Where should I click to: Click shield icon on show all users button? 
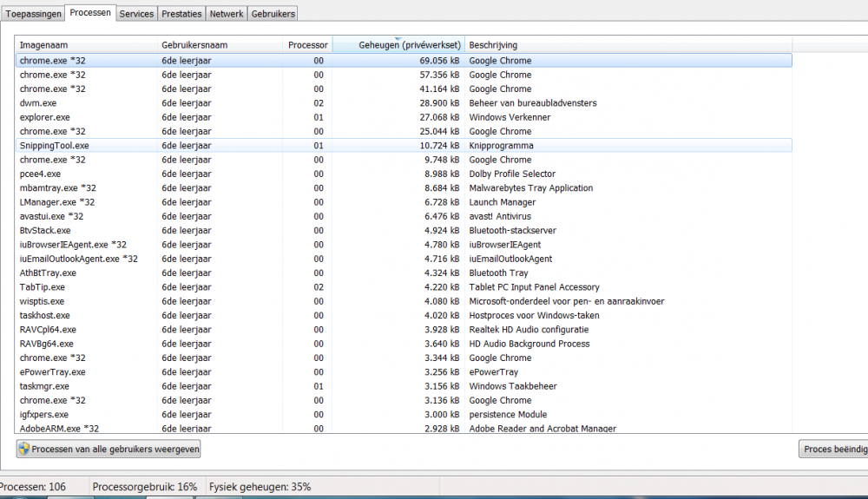[24, 450]
